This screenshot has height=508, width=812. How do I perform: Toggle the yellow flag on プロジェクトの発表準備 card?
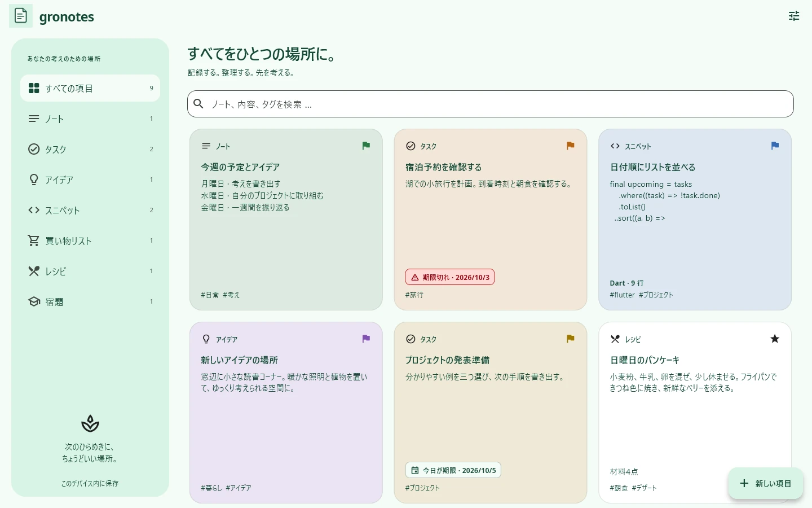pos(570,339)
